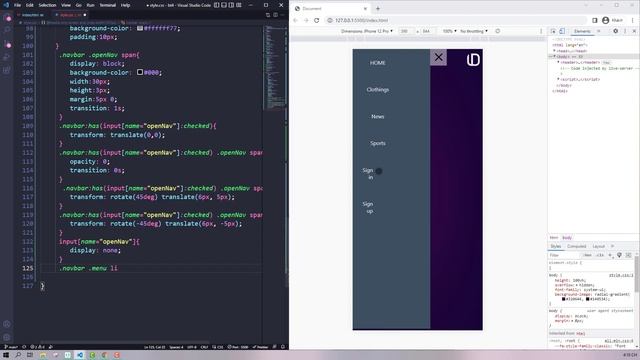
Task: Switch to the index.html editor tab
Action: pos(33,15)
